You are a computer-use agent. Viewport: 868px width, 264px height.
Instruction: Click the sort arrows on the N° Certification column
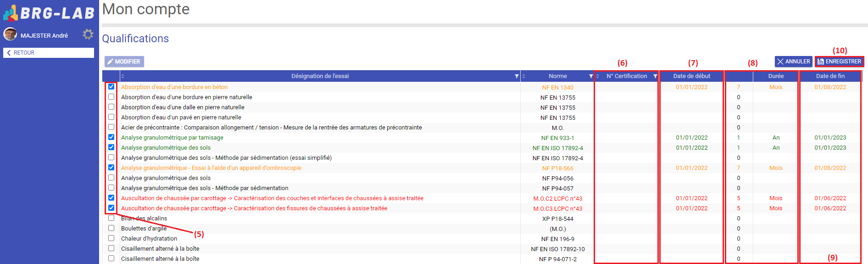597,76
